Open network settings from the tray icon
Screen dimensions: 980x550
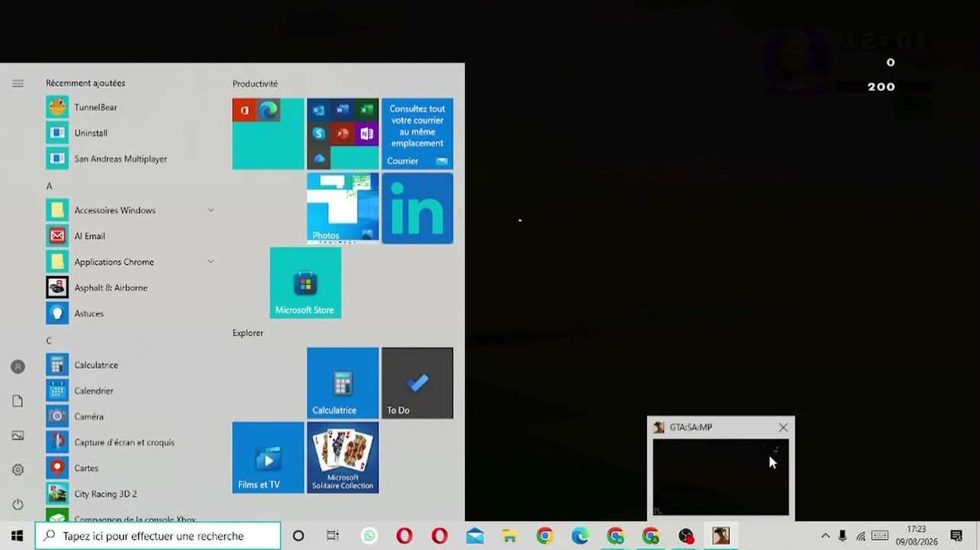[861, 536]
